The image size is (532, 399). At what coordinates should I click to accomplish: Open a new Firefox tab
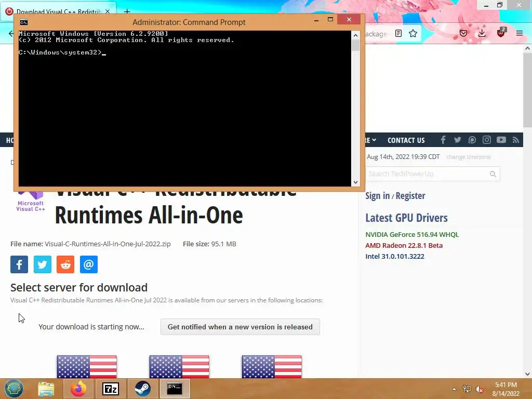pyautogui.click(x=127, y=11)
